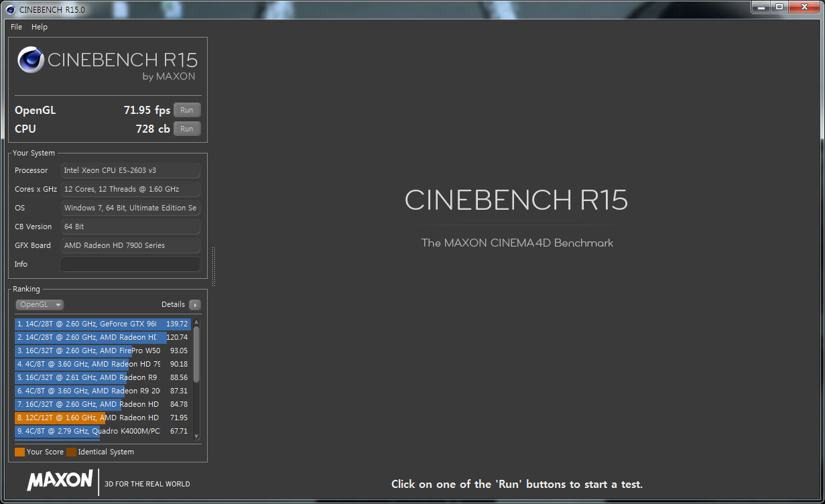Click inside the Info input field

pyautogui.click(x=131, y=264)
